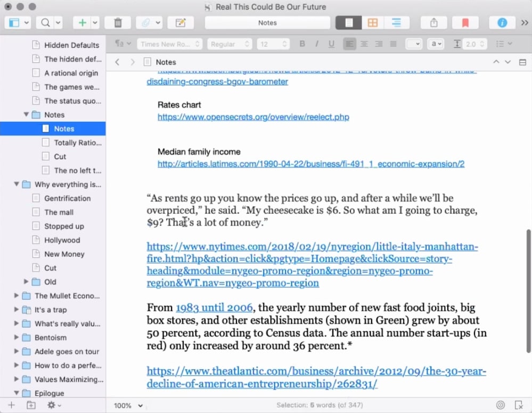Click the red bookmark icon

pos(465,23)
